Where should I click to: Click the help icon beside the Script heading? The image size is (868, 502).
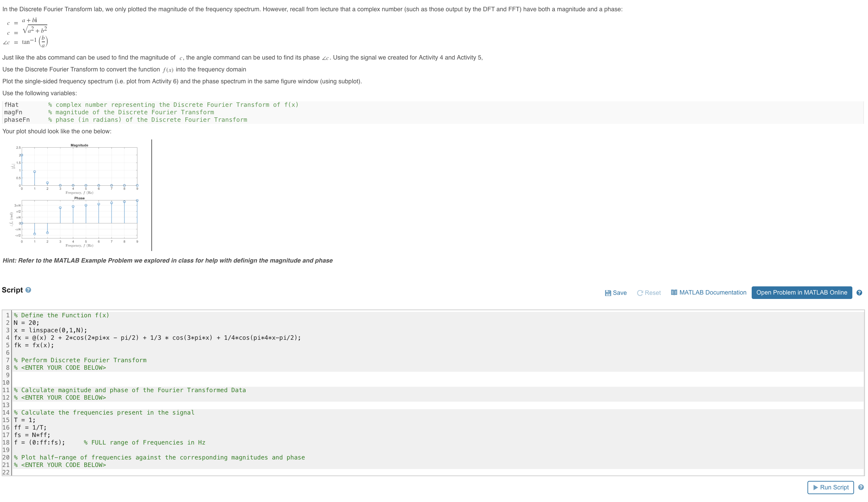(28, 290)
